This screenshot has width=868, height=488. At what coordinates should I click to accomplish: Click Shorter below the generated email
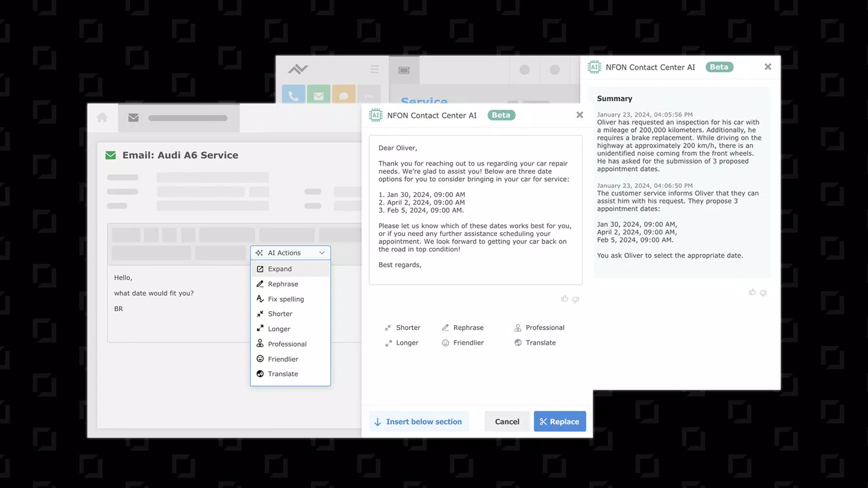(x=403, y=327)
